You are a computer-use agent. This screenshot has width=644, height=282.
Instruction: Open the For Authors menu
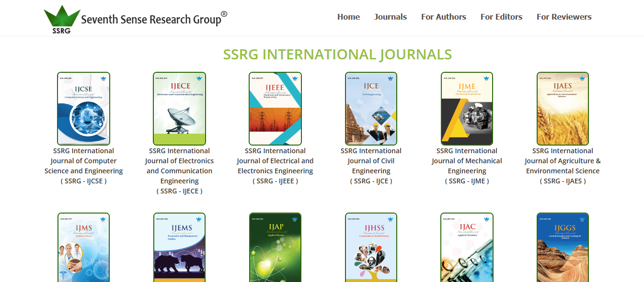[444, 17]
